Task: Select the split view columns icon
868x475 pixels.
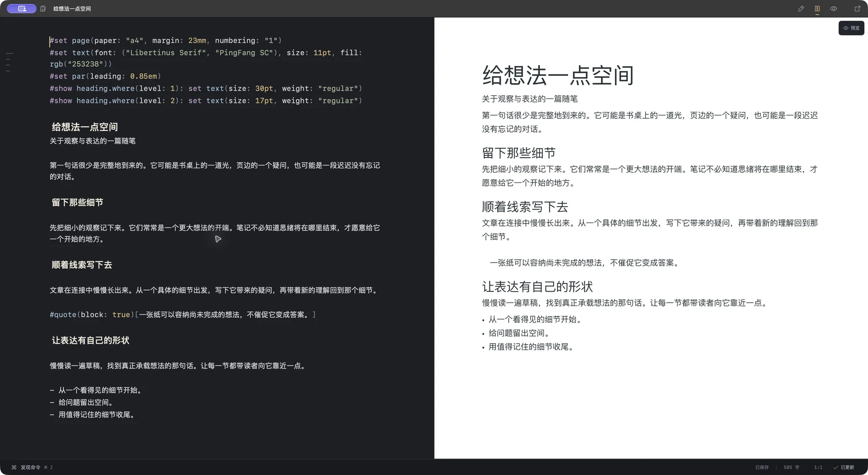Action: [x=817, y=9]
